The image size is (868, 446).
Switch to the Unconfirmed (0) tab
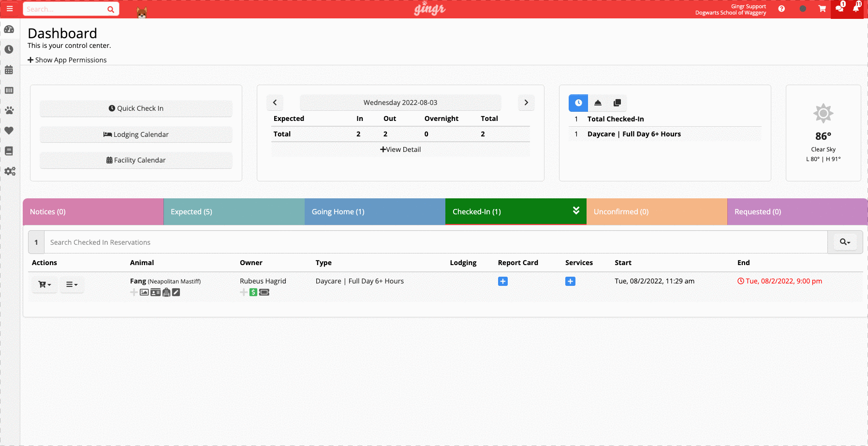tap(657, 212)
